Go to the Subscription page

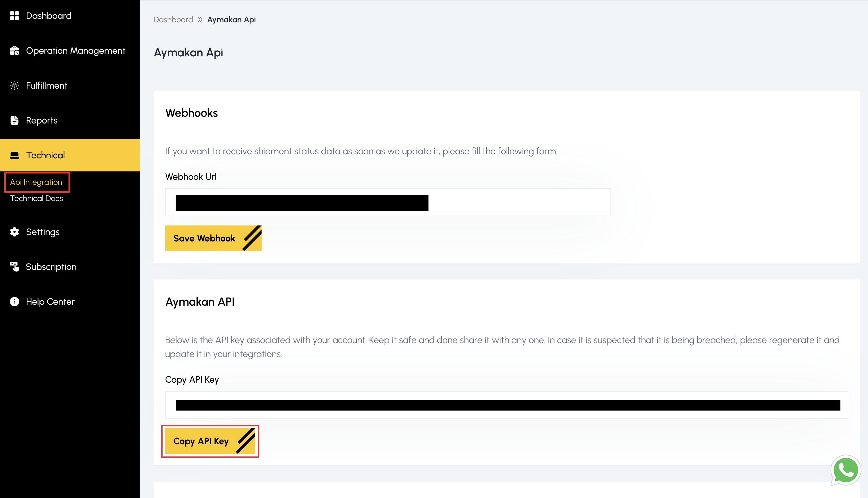(51, 267)
